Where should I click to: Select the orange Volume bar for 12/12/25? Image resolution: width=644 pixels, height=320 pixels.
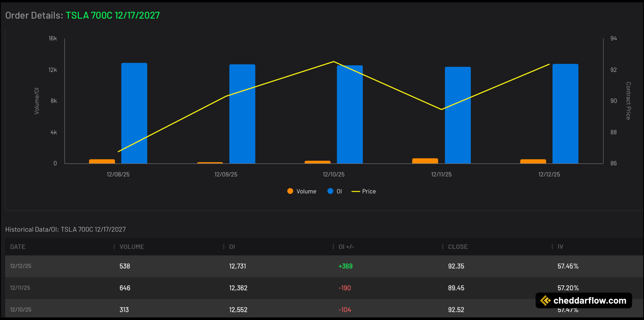tap(533, 161)
